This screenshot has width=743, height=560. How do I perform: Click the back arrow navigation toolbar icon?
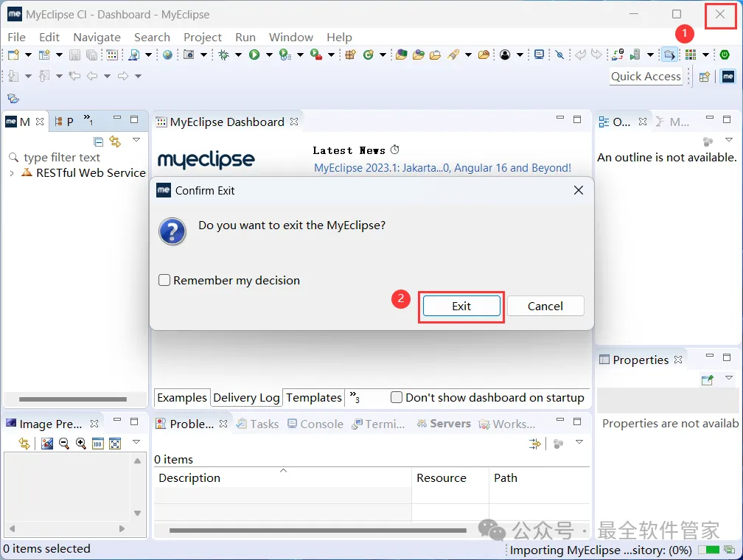pos(92,76)
